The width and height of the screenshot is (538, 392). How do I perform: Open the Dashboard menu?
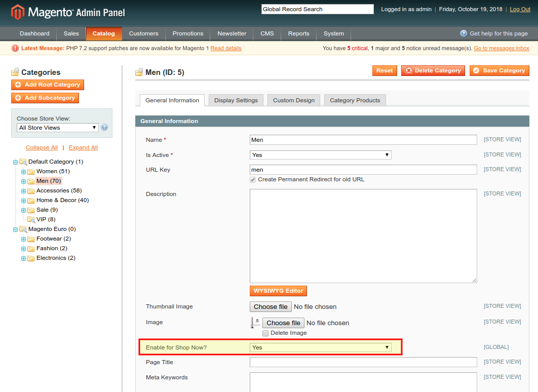coord(34,33)
